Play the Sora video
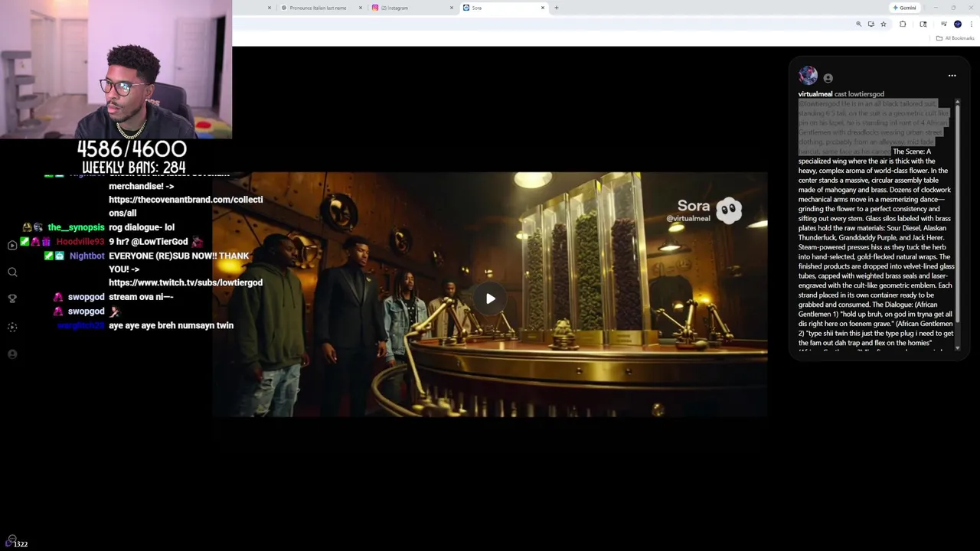This screenshot has width=980, height=551. (491, 298)
